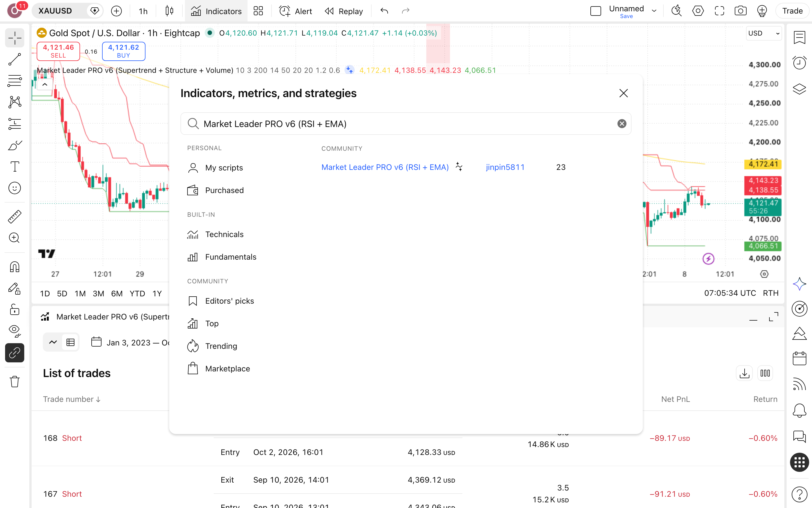Image resolution: width=812 pixels, height=508 pixels.
Task: Sort by Trade number column
Action: pyautogui.click(x=71, y=399)
